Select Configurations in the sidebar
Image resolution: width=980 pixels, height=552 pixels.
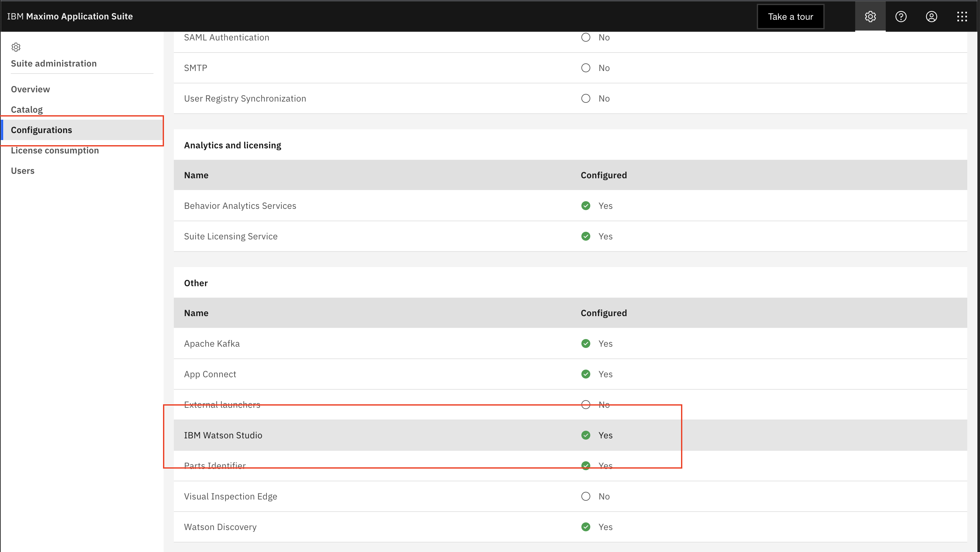[x=82, y=130]
